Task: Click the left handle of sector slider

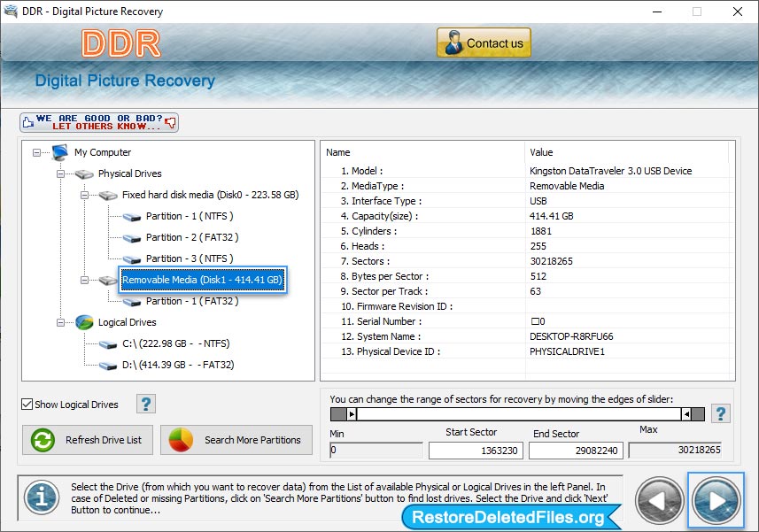Action: pyautogui.click(x=352, y=414)
